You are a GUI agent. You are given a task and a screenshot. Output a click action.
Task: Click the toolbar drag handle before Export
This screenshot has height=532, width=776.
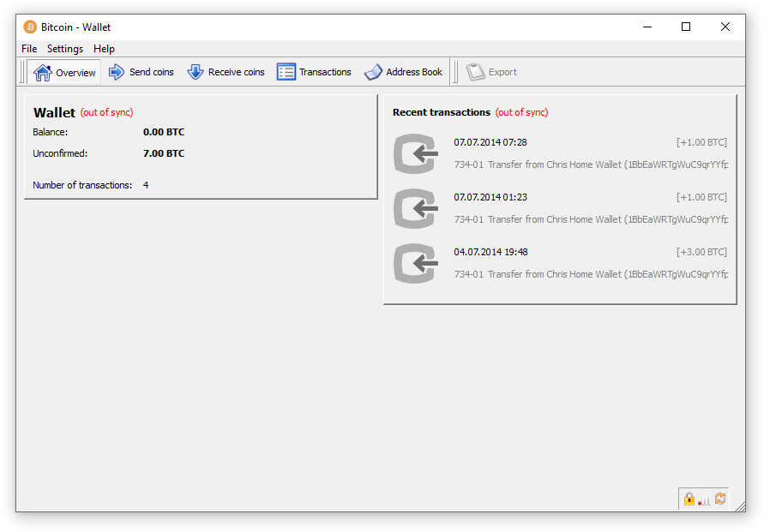point(456,72)
